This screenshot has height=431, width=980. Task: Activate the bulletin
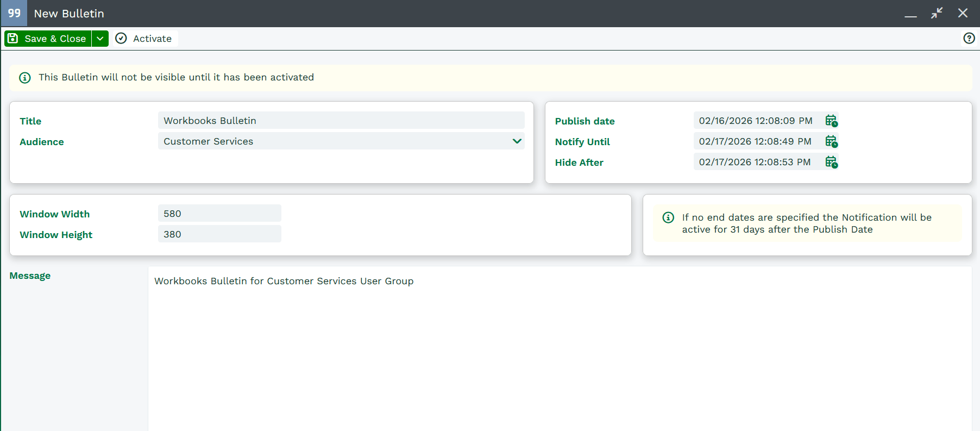[x=145, y=39]
